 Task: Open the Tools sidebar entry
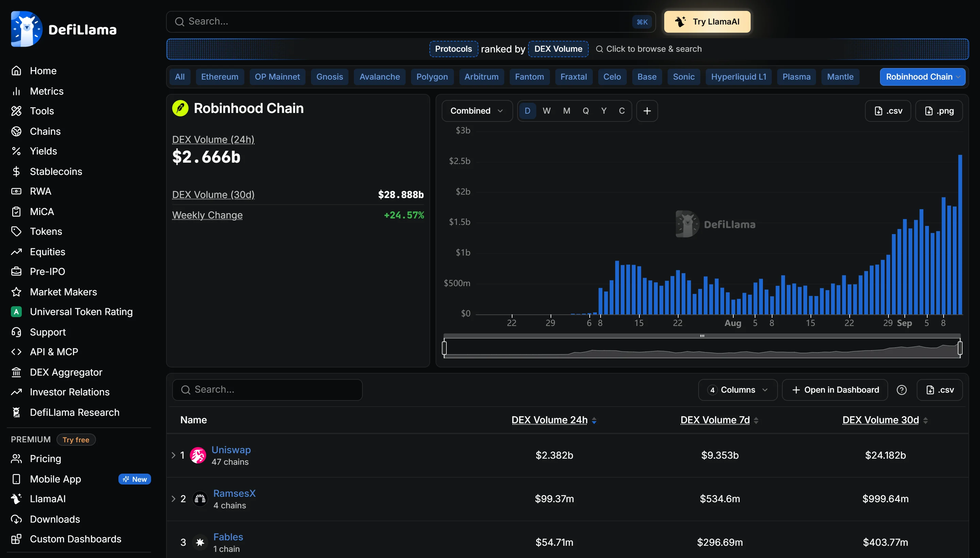tap(42, 111)
